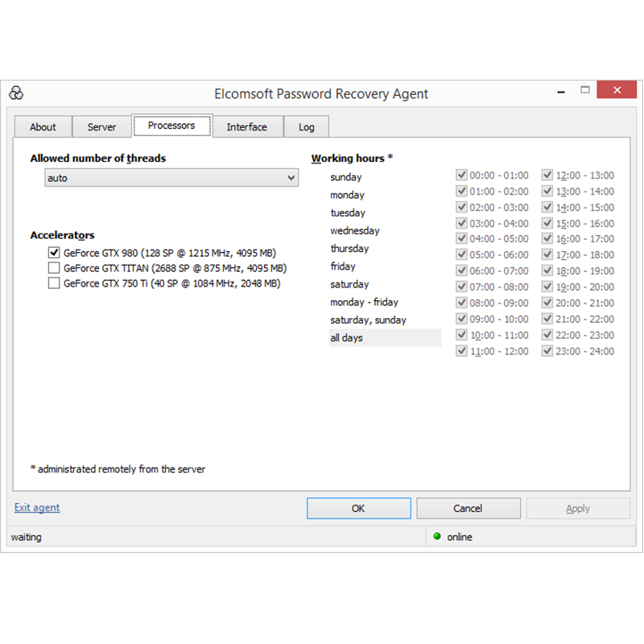
Task: Click the green online status indicator
Action: tap(437, 536)
